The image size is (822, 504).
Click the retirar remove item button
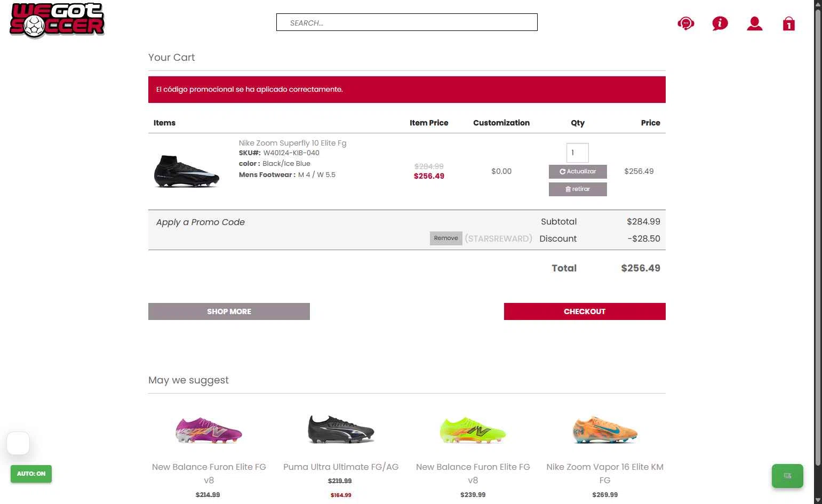click(x=578, y=189)
